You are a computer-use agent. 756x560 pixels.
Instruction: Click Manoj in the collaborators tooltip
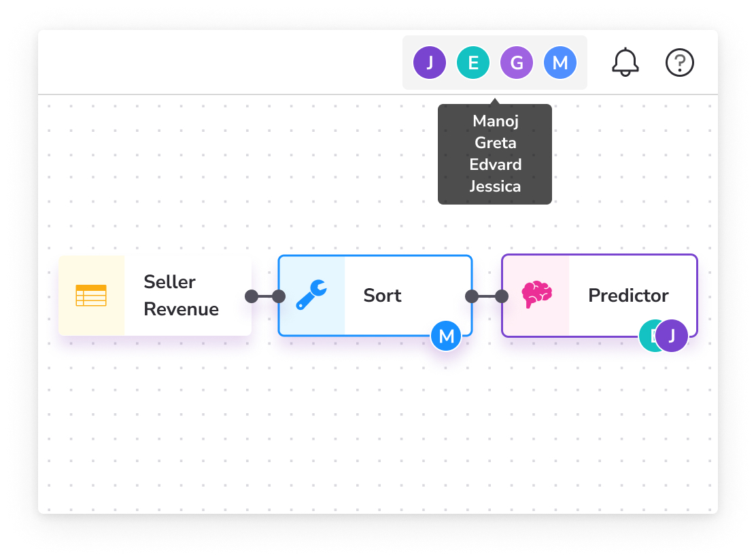pos(495,121)
